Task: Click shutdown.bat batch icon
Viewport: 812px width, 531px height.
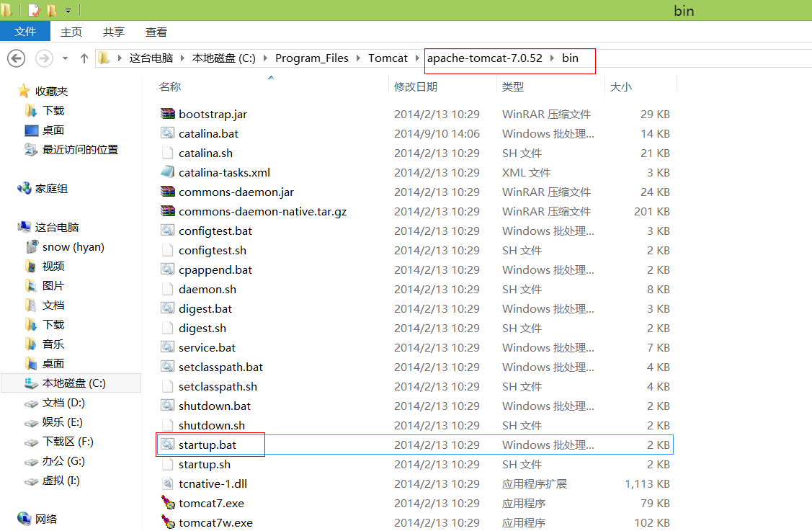Action: tap(167, 406)
